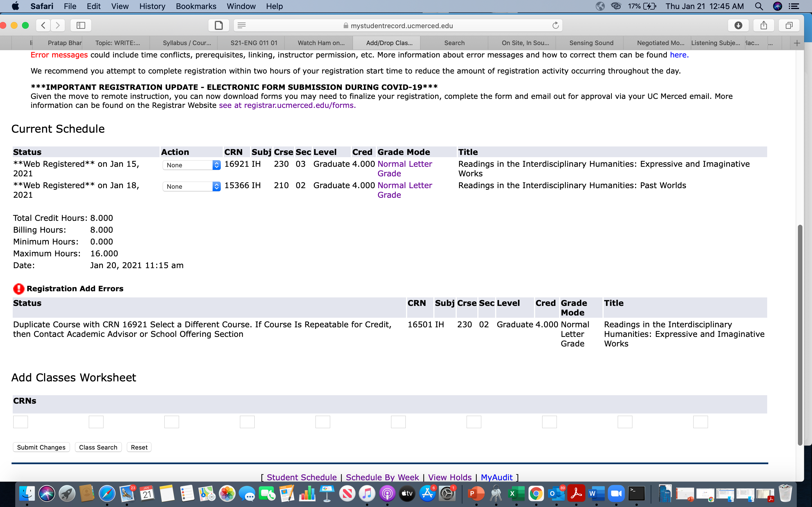The width and height of the screenshot is (812, 507).
Task: Click the Submit Changes button
Action: pos(41,447)
